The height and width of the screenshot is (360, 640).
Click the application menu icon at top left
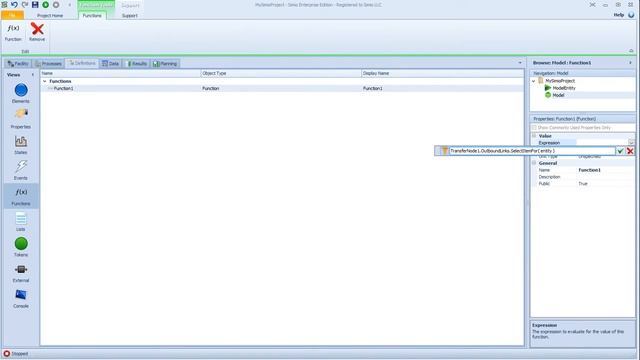click(x=4, y=4)
